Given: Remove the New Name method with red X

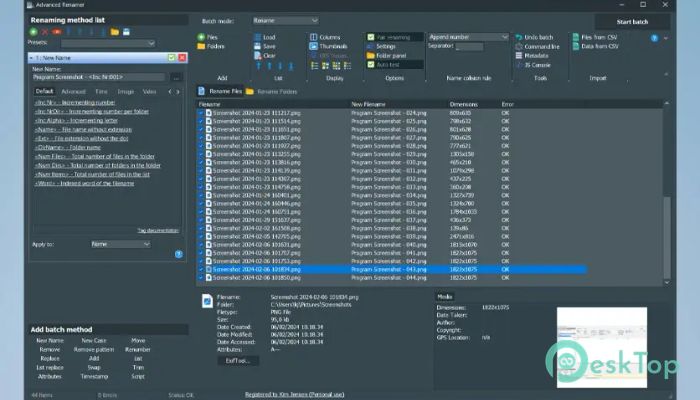Looking at the screenshot, I should [x=182, y=58].
